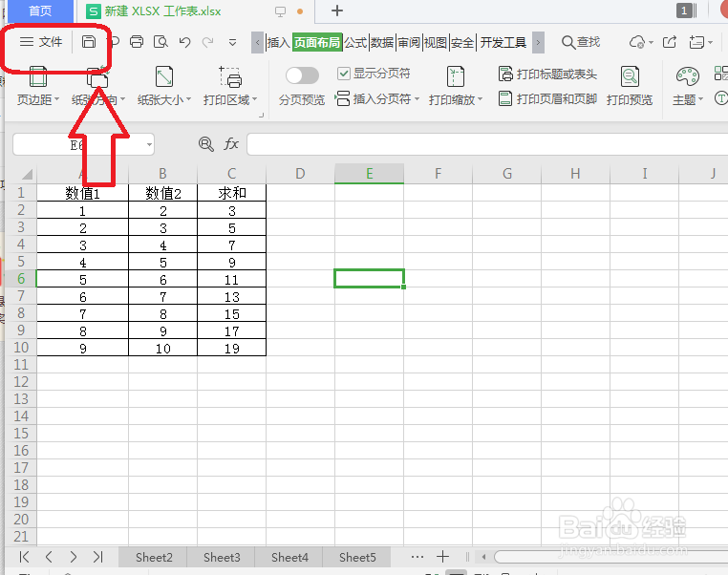The image size is (728, 575).
Task: Click the sheet list ellipsis button
Action: point(417,557)
